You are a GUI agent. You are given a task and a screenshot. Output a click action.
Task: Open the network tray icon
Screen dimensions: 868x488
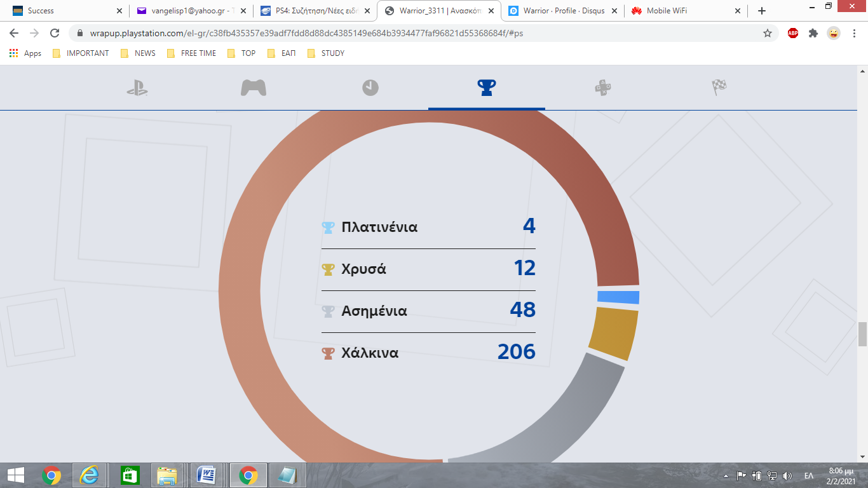click(772, 476)
